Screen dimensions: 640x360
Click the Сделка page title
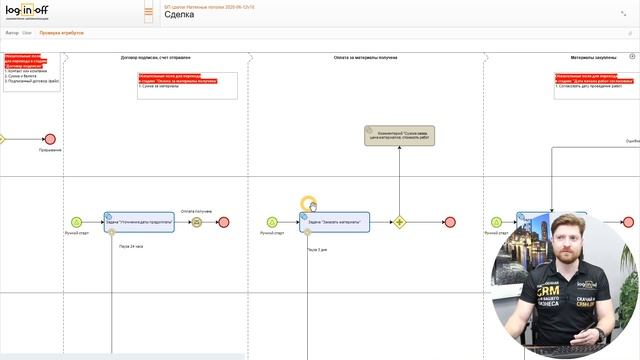tap(179, 14)
